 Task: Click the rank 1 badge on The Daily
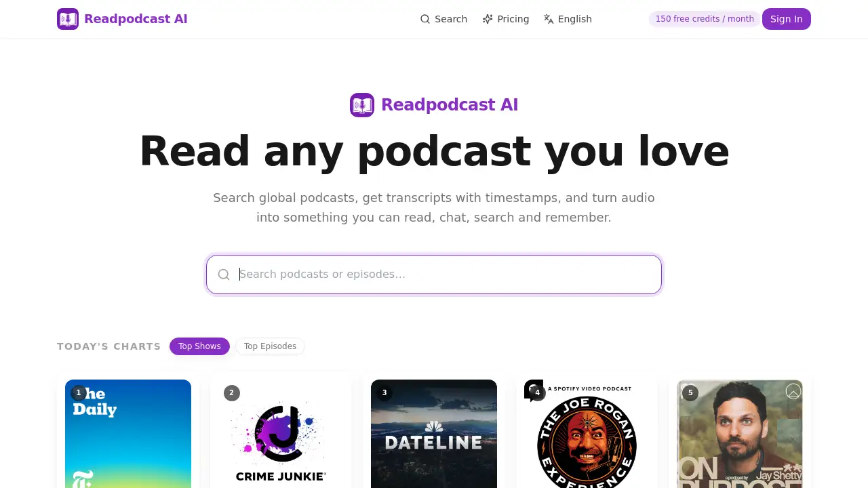pos(79,393)
